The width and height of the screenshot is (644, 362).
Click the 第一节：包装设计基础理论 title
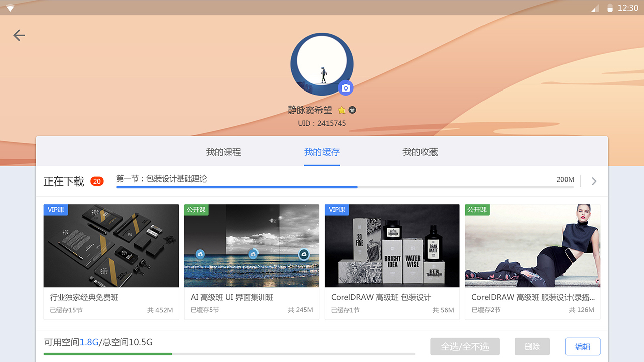pyautogui.click(x=162, y=178)
